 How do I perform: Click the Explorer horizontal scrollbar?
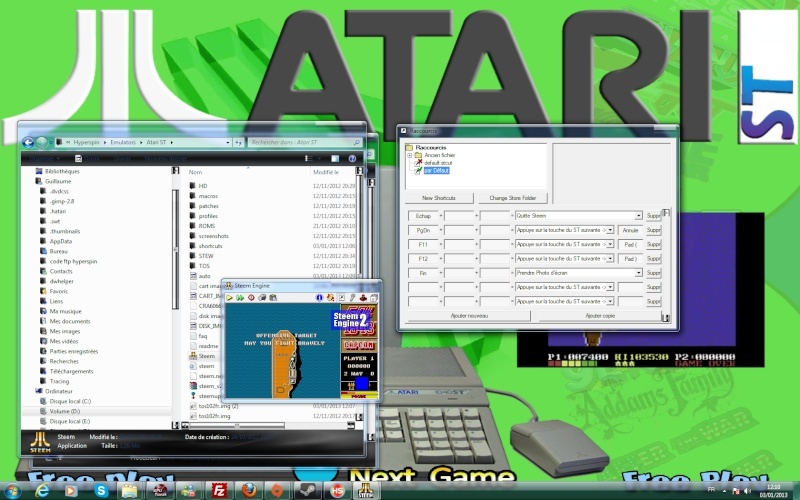click(266, 425)
